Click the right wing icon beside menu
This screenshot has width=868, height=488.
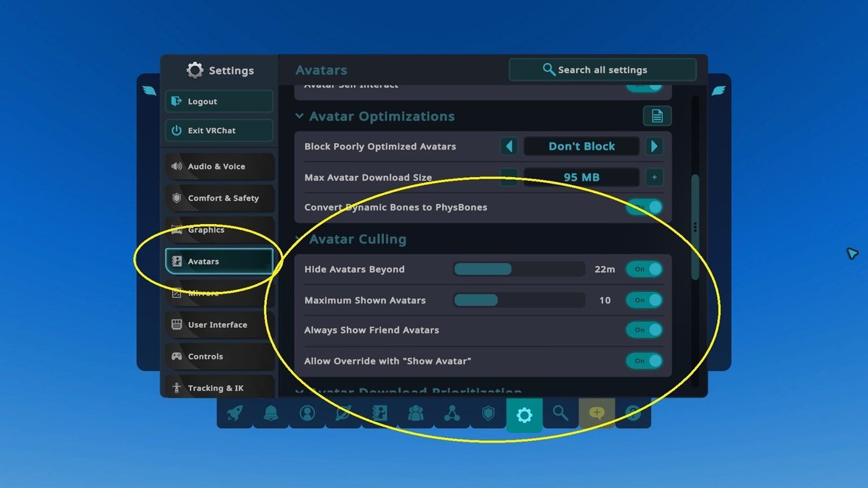pos(718,90)
